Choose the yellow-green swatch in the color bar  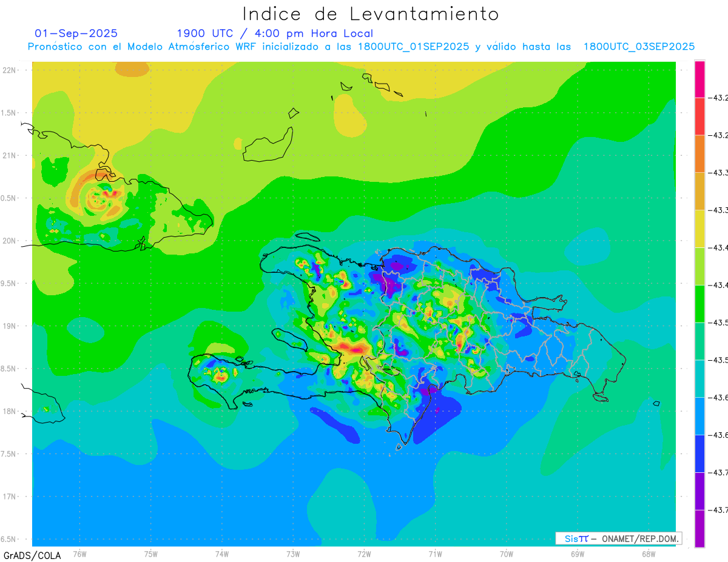(x=699, y=266)
